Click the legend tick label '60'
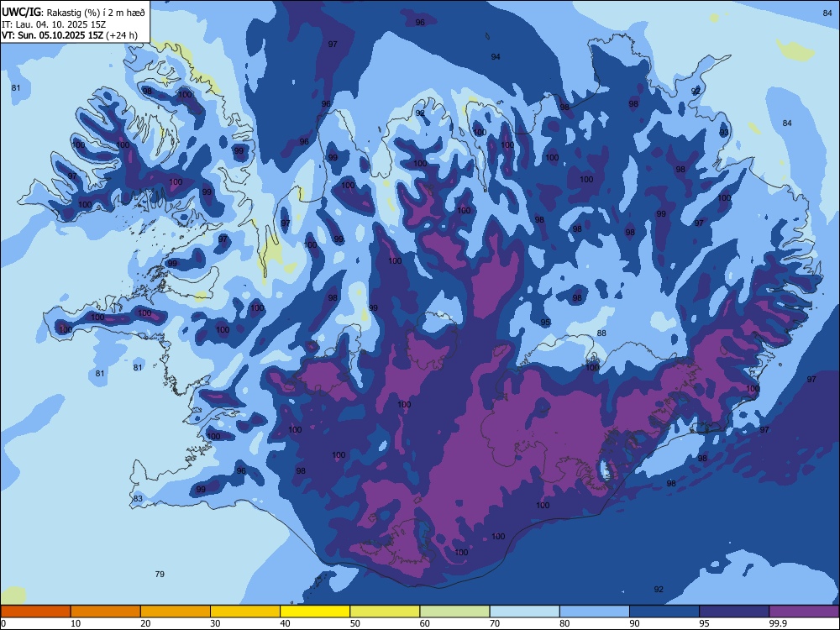This screenshot has width=840, height=630. point(425,623)
